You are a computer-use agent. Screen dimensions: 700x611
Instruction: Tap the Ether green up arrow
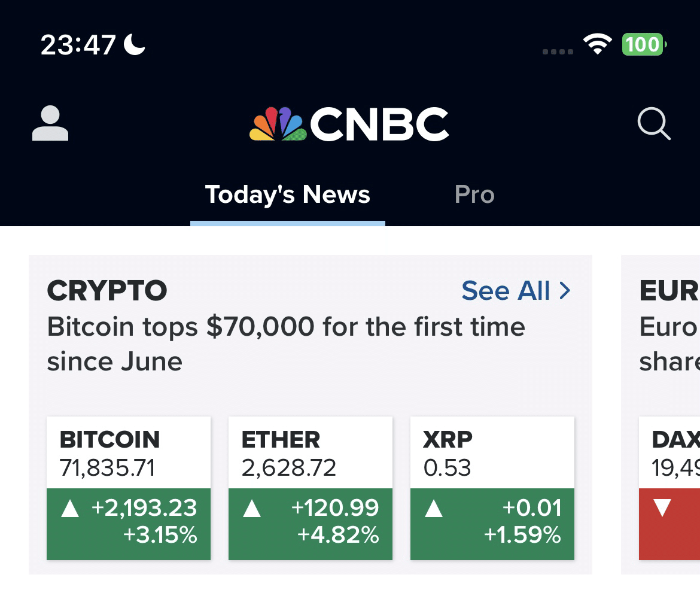pos(252,509)
